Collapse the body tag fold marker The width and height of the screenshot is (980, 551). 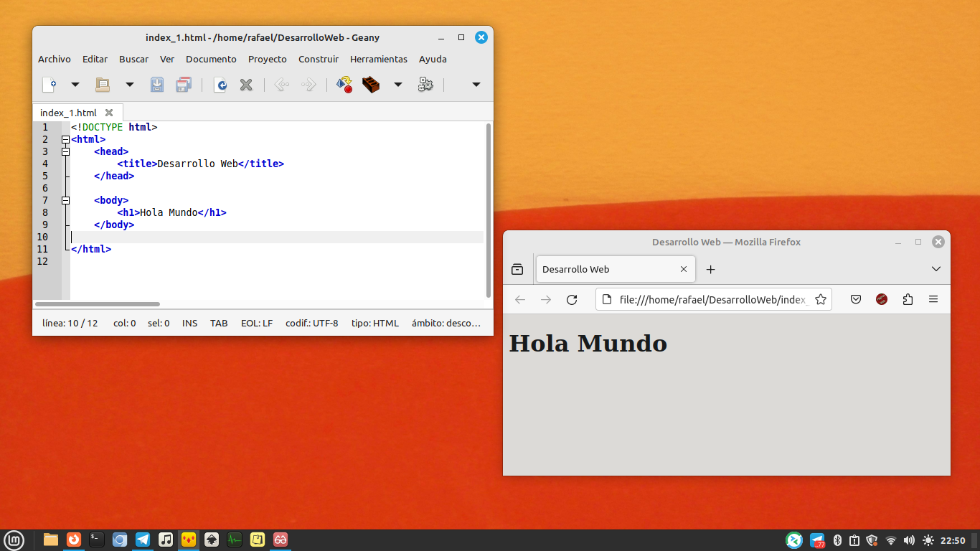tap(65, 200)
